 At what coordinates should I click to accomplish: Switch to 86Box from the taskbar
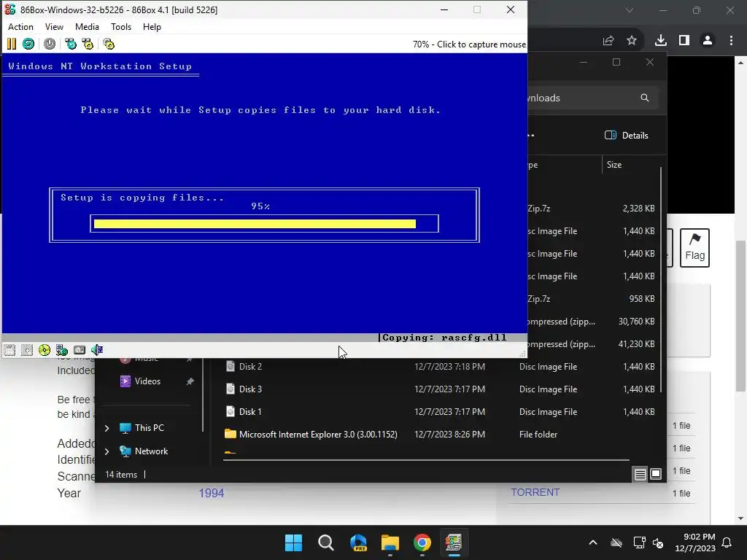(454, 542)
